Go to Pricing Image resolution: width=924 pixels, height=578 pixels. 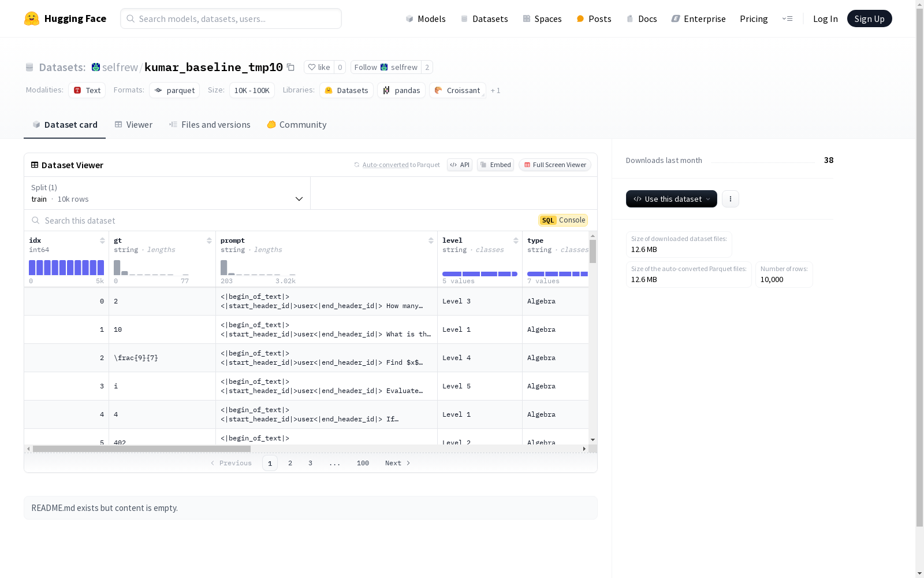pos(754,18)
